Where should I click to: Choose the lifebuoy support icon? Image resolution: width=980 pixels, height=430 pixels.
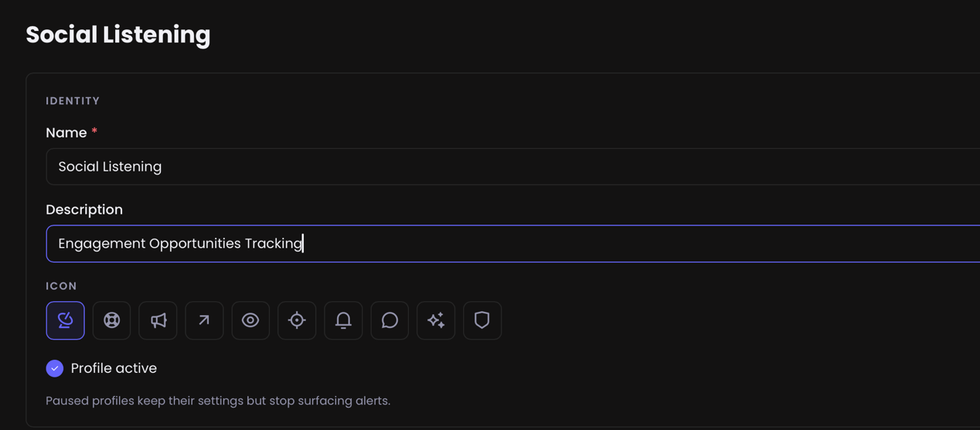(x=111, y=320)
